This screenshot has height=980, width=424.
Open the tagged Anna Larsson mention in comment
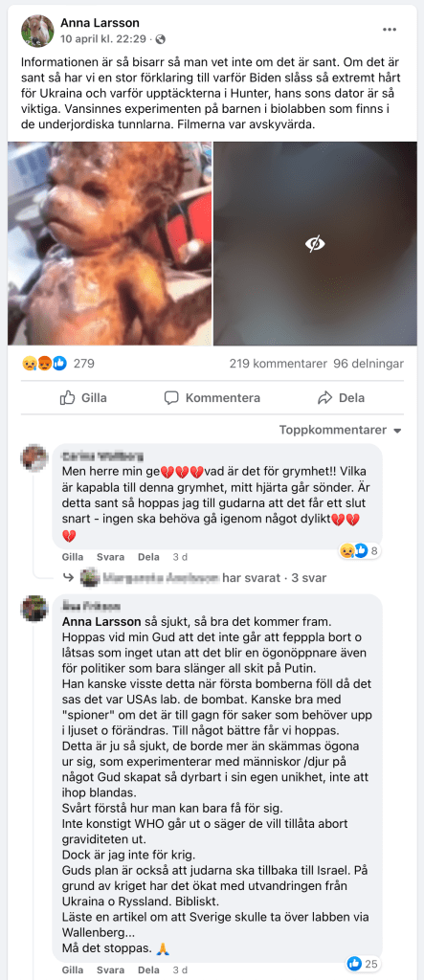coord(102,622)
